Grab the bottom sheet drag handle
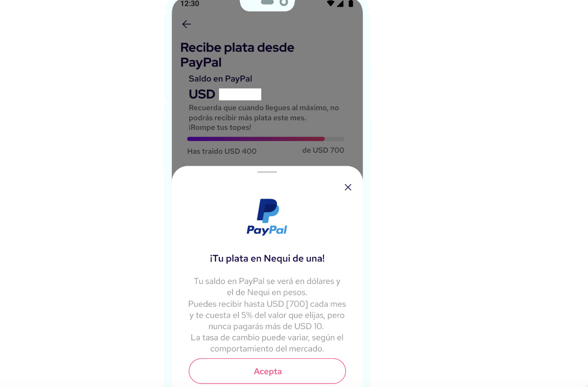 267,172
